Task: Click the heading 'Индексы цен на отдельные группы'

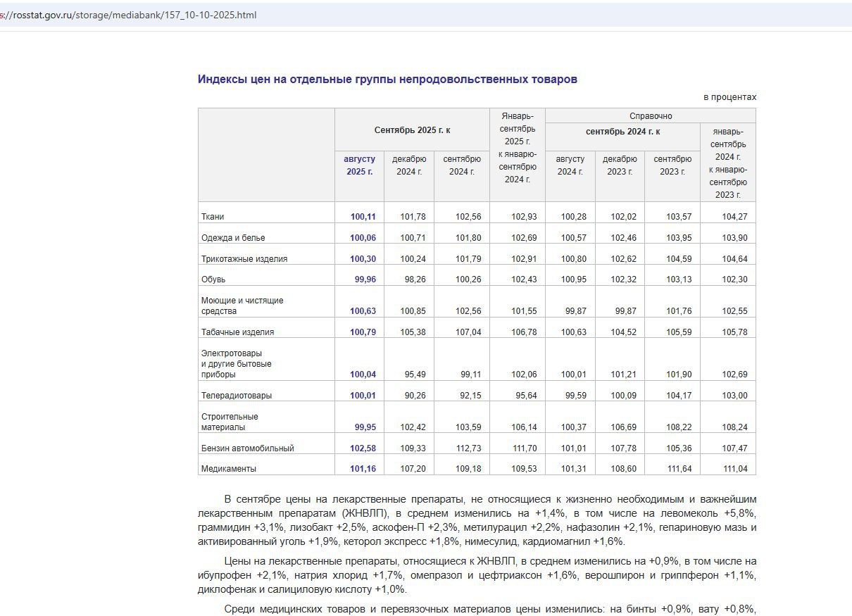Action: [x=387, y=80]
